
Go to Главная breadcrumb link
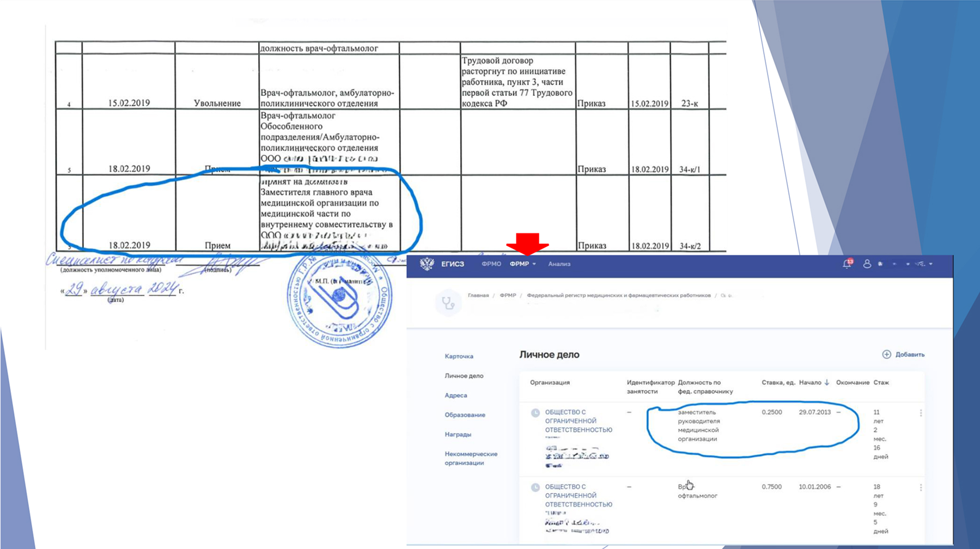click(478, 295)
